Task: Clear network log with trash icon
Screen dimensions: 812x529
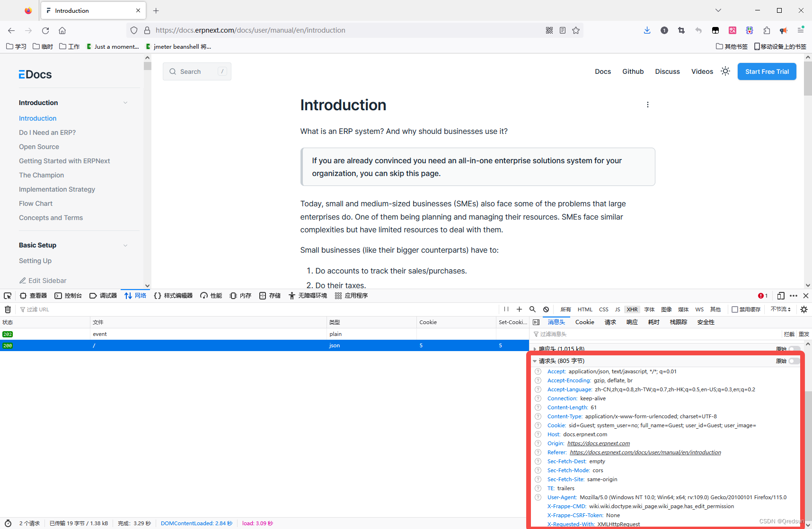Action: click(8, 309)
